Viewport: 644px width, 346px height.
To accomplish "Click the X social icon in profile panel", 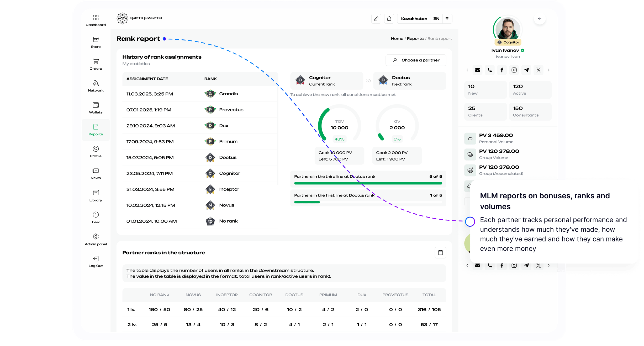I will [x=539, y=70].
